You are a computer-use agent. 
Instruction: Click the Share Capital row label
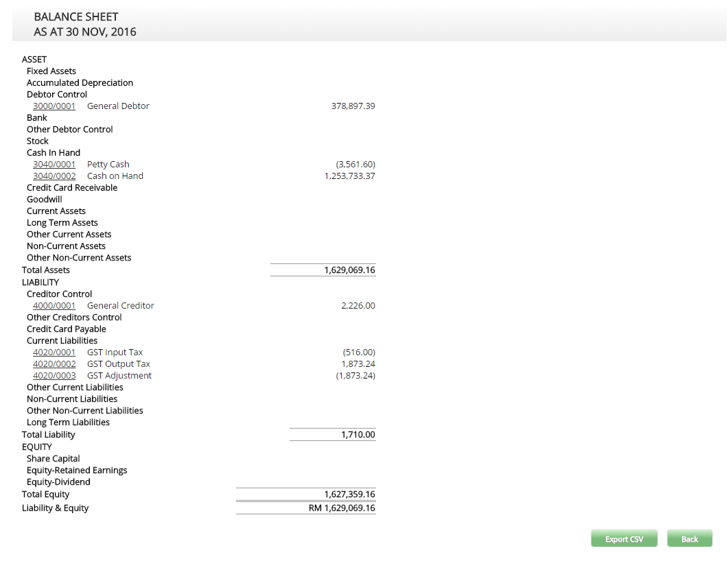click(53, 459)
